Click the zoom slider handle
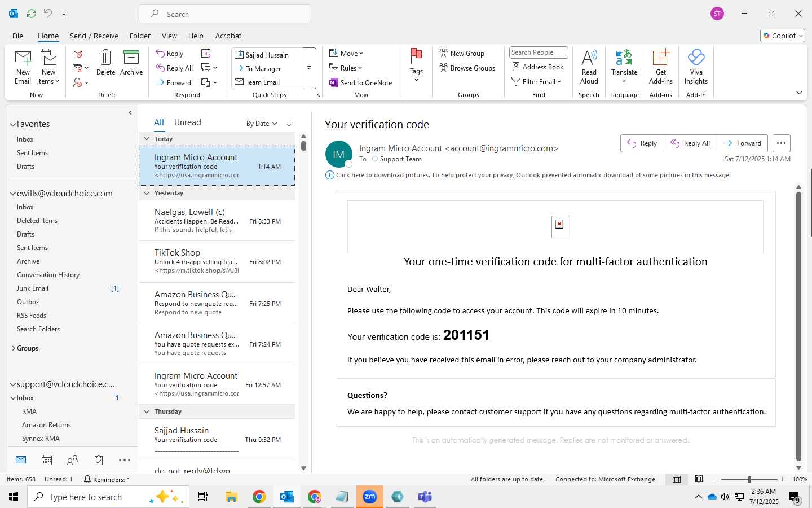 (749, 479)
